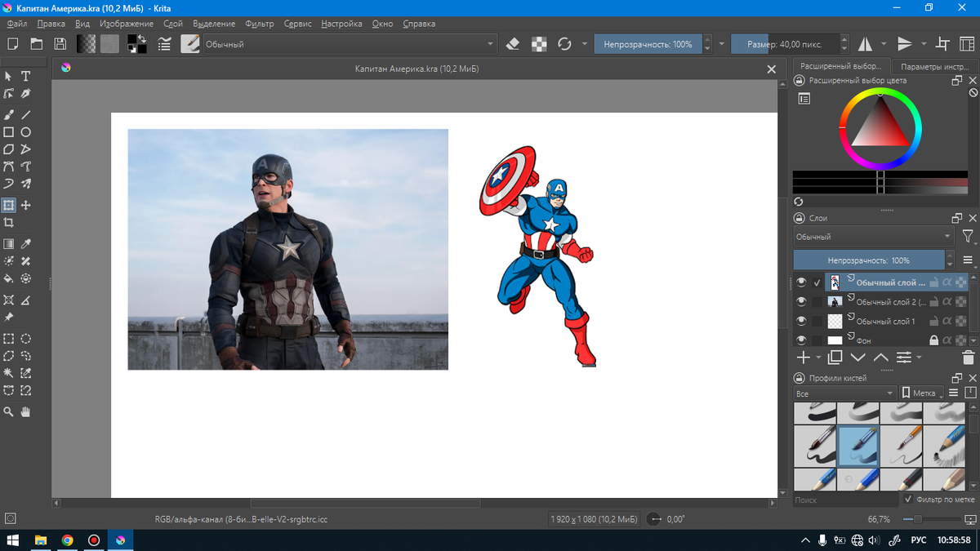
Task: Select the Freehand Brush tool
Action: tap(9, 114)
